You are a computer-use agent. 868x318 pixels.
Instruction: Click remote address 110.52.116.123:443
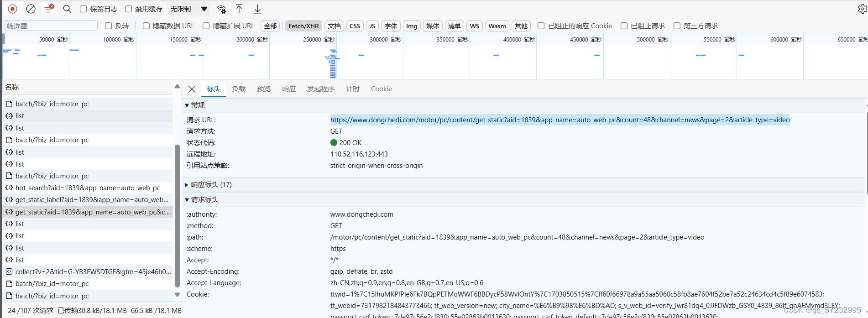(x=359, y=154)
